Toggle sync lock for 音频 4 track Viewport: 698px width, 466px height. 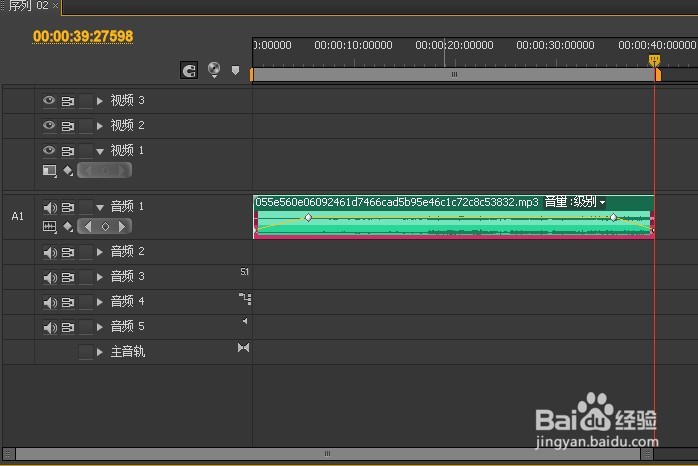(68, 303)
